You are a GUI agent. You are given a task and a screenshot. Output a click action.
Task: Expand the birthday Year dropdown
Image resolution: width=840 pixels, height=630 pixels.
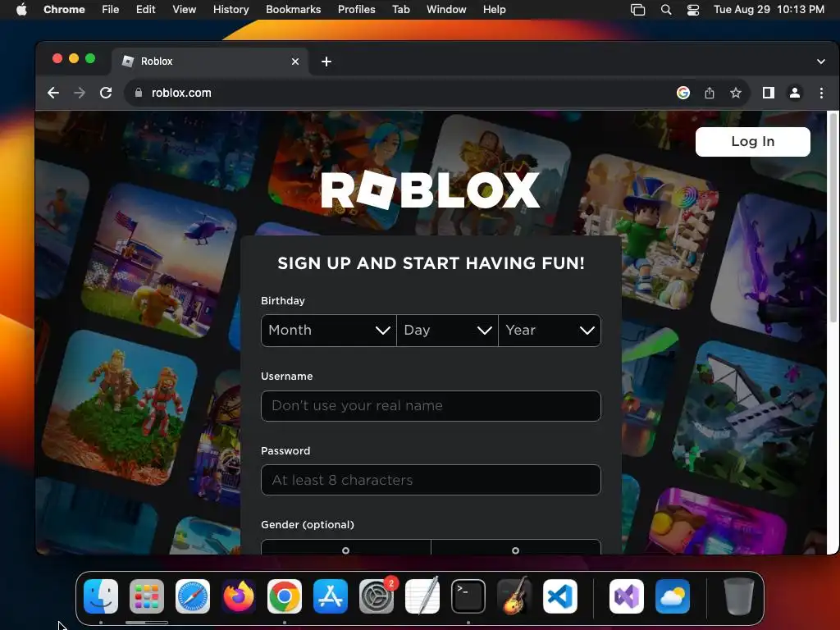click(x=550, y=330)
